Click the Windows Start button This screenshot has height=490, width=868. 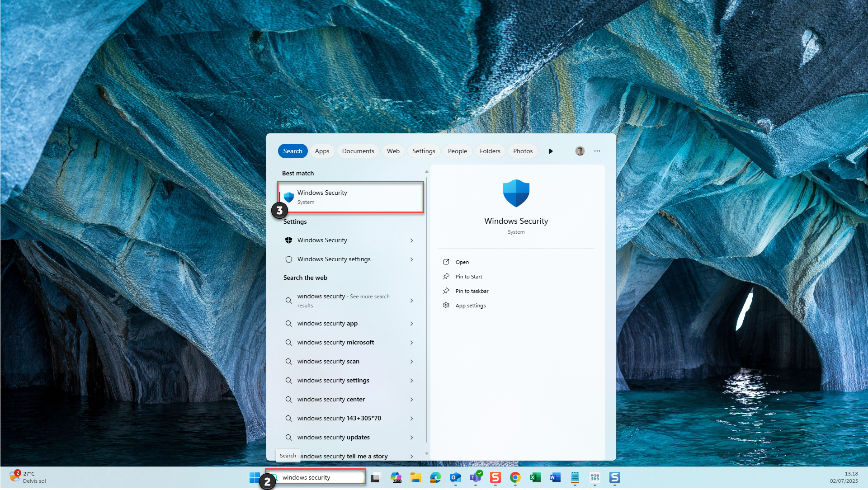(x=255, y=477)
